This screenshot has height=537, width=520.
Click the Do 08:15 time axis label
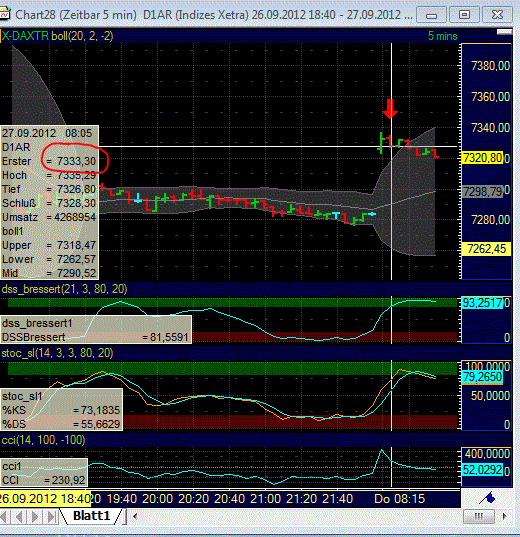[x=400, y=499]
